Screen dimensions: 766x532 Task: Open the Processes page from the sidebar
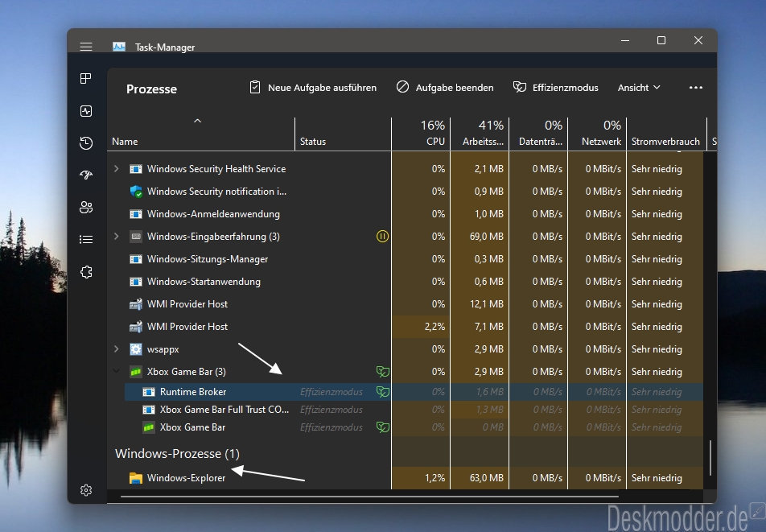click(86, 79)
